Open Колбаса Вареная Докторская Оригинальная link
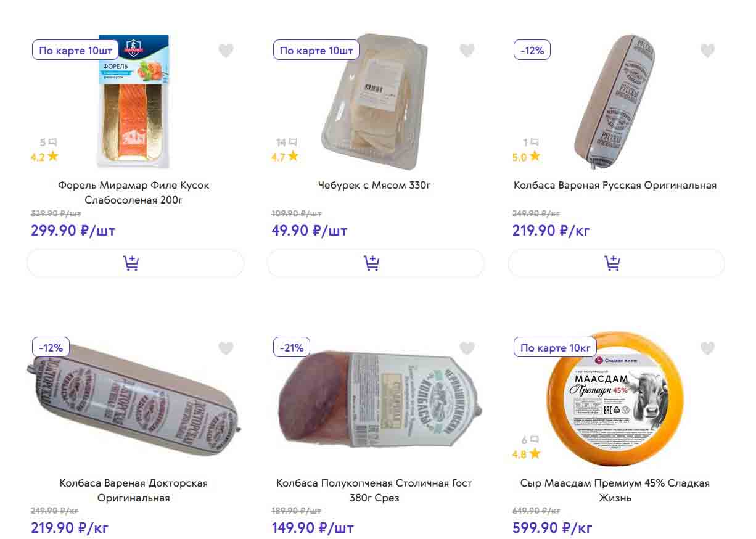The width and height of the screenshot is (756, 539). pos(134,490)
